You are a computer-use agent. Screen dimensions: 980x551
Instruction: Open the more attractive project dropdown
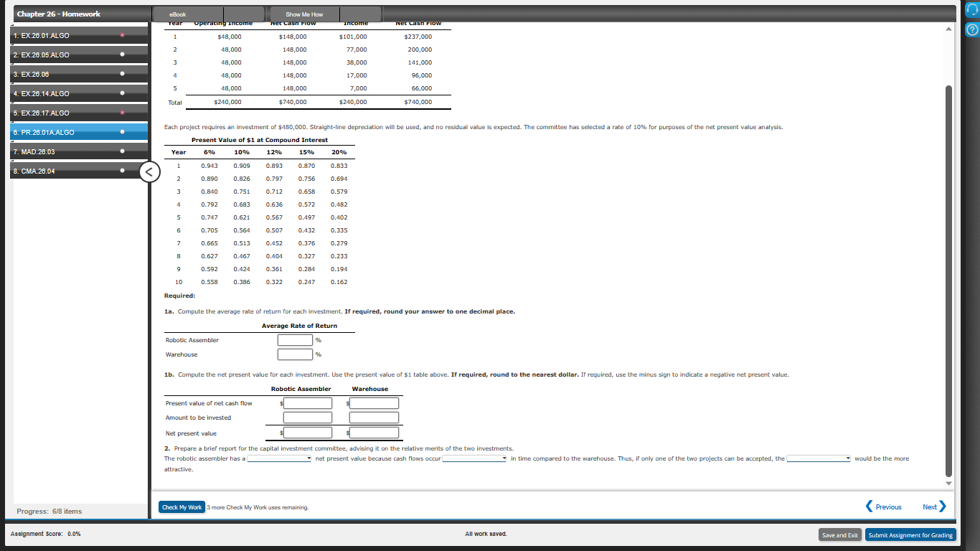click(819, 458)
